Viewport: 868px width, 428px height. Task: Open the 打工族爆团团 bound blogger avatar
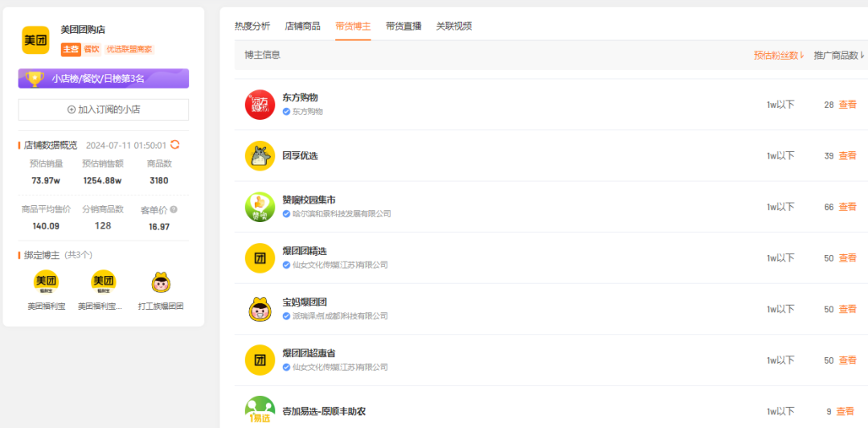[x=161, y=282]
